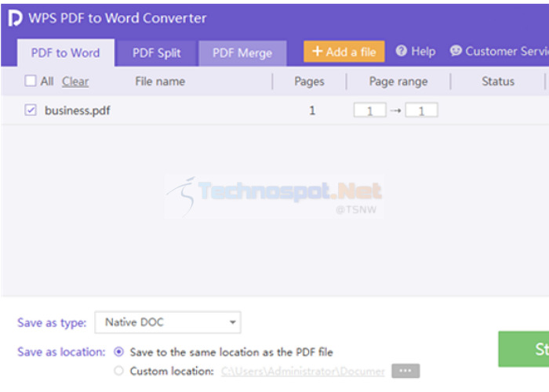Click the Help question mark icon

[402, 51]
